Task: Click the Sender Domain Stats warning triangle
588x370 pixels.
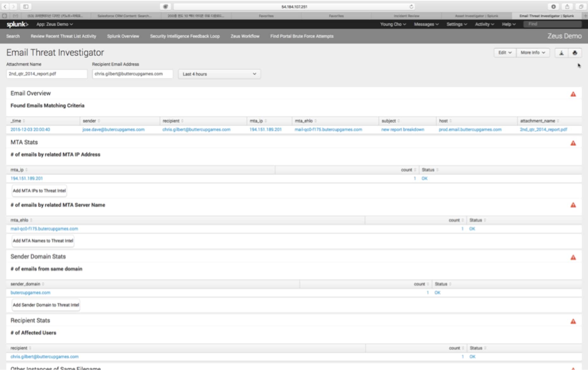Action: pyautogui.click(x=573, y=257)
